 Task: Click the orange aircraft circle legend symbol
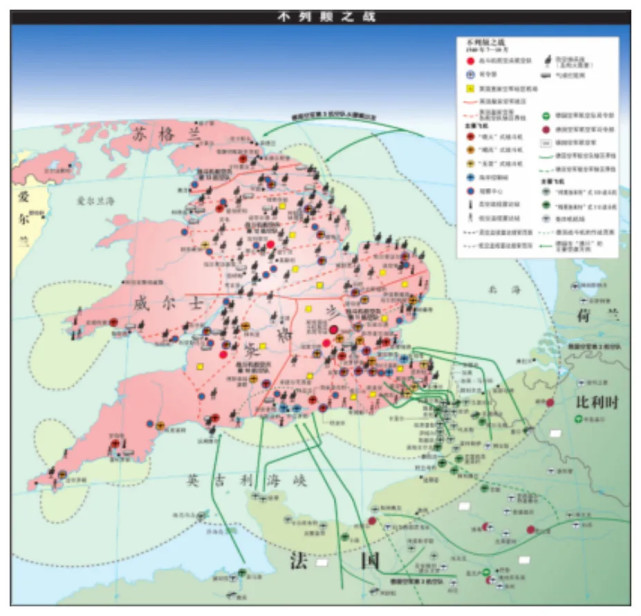coord(471,150)
